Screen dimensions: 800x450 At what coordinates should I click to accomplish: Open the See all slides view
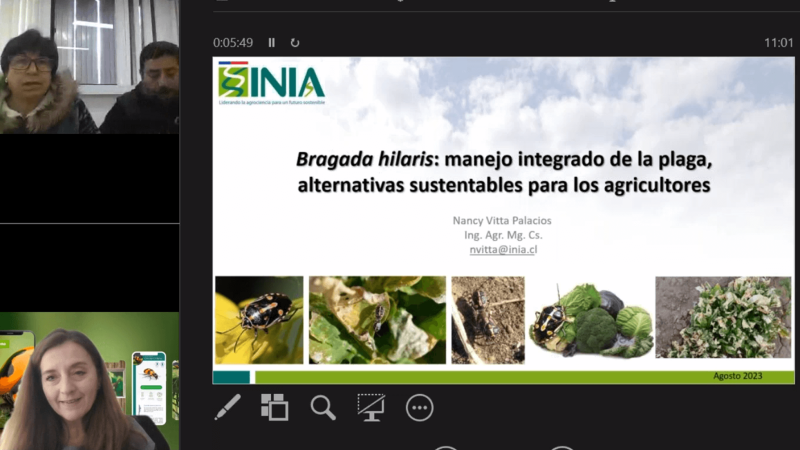(x=274, y=407)
